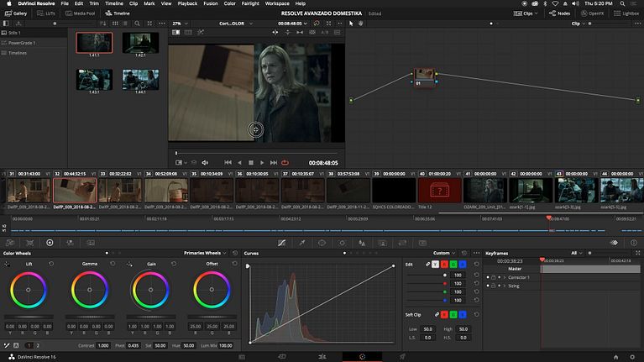
Task: Toggle the Nodes panel
Action: pos(559,13)
